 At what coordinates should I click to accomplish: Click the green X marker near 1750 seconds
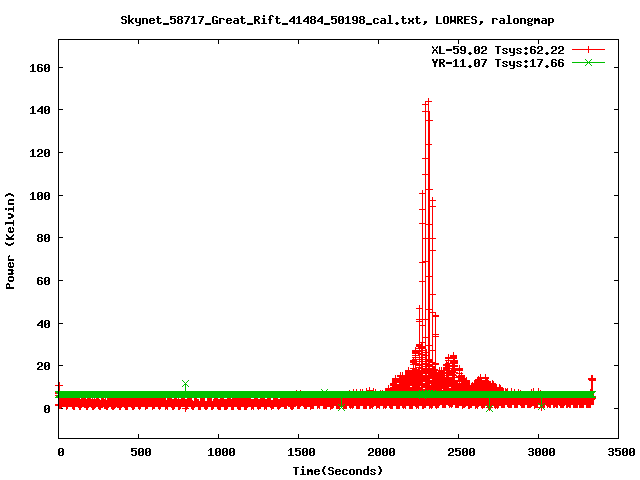(x=341, y=407)
